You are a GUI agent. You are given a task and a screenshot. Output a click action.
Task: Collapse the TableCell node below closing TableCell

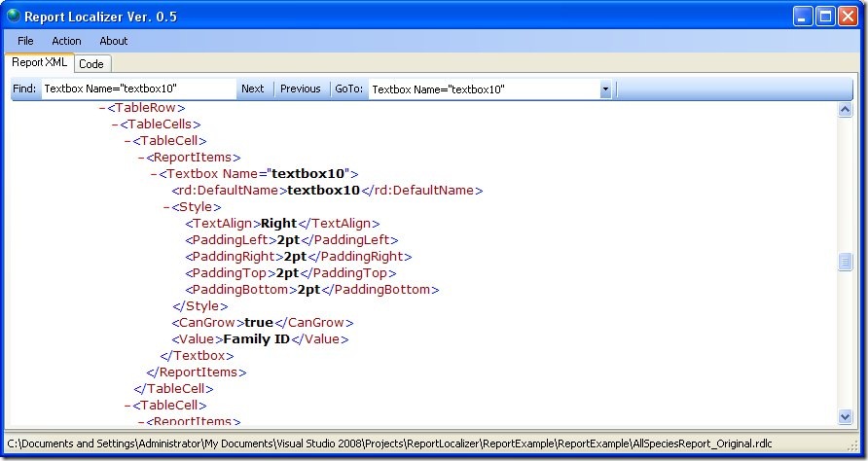pyautogui.click(x=127, y=406)
